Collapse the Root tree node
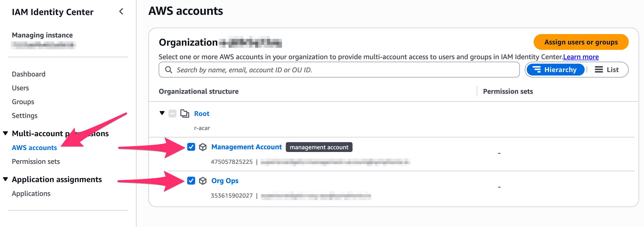 162,113
